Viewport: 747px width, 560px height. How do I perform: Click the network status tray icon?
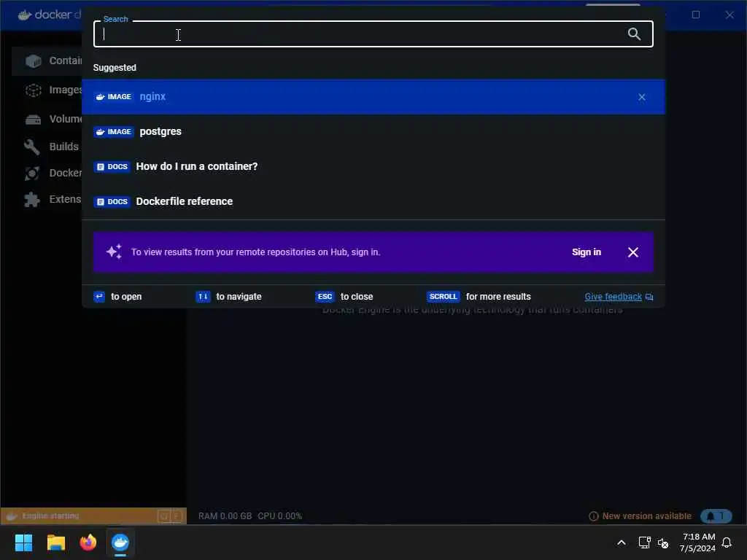644,542
